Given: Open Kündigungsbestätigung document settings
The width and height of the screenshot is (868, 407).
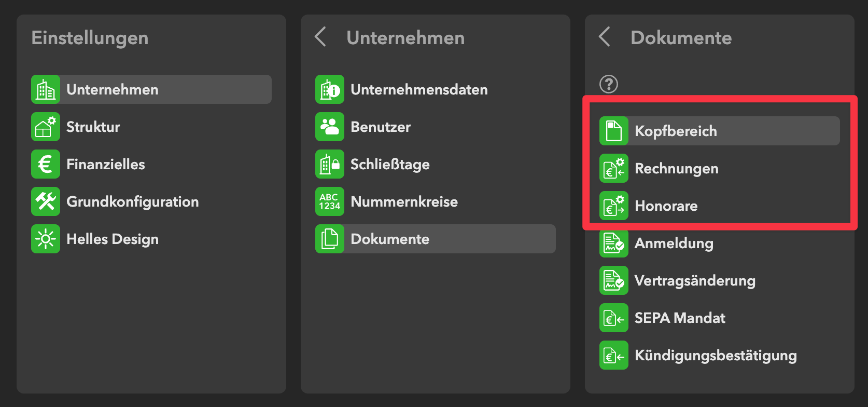Looking at the screenshot, I should click(x=716, y=355).
